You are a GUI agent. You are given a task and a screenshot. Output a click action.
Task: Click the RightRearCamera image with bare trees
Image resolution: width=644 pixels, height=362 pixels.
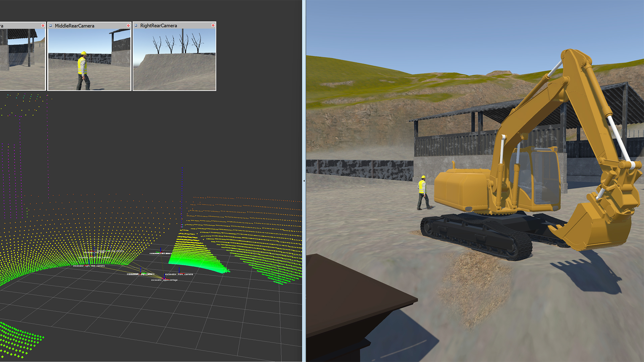[174, 59]
